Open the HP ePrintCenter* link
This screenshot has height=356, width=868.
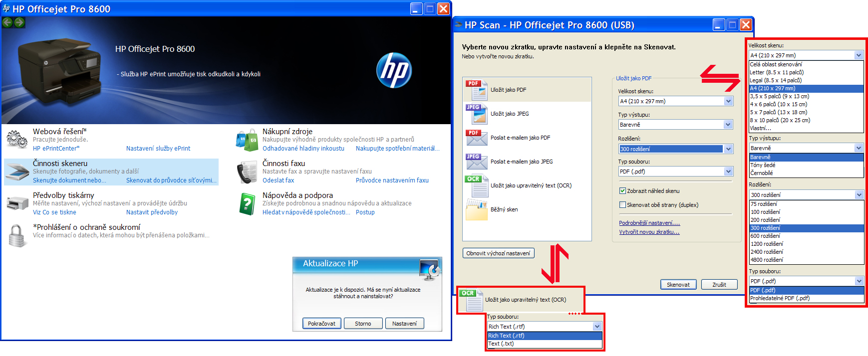(x=56, y=149)
